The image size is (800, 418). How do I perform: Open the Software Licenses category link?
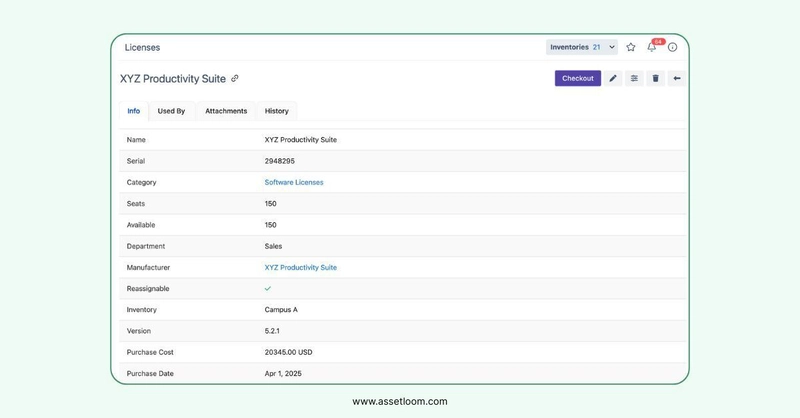(x=294, y=182)
